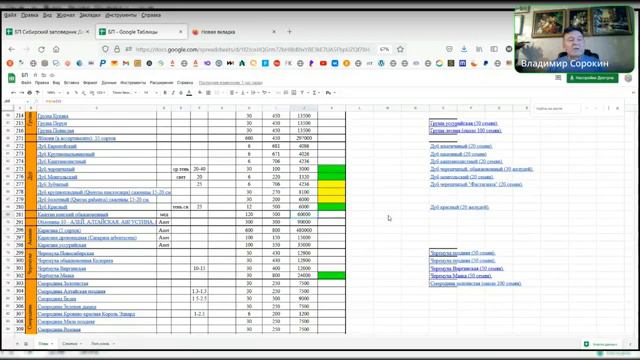Reload the page with the refresh icon

point(41,49)
